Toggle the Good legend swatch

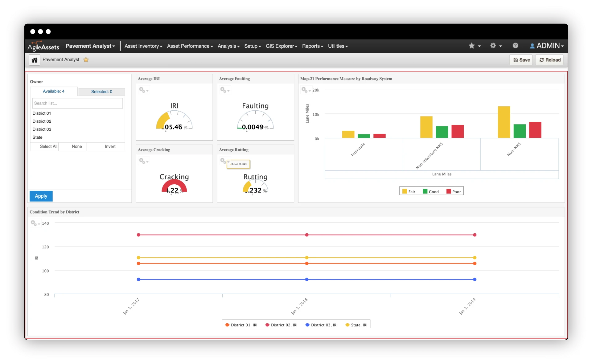coord(425,191)
